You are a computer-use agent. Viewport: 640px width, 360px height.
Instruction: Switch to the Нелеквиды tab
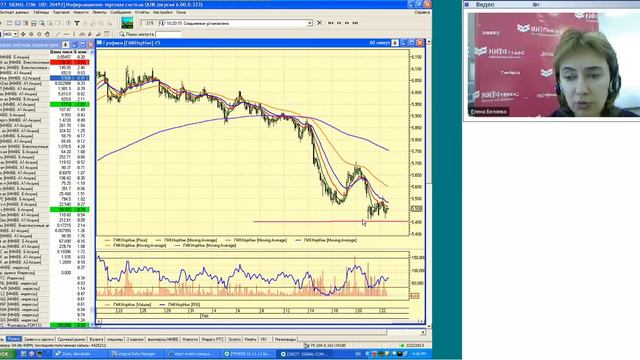[x=285, y=339]
